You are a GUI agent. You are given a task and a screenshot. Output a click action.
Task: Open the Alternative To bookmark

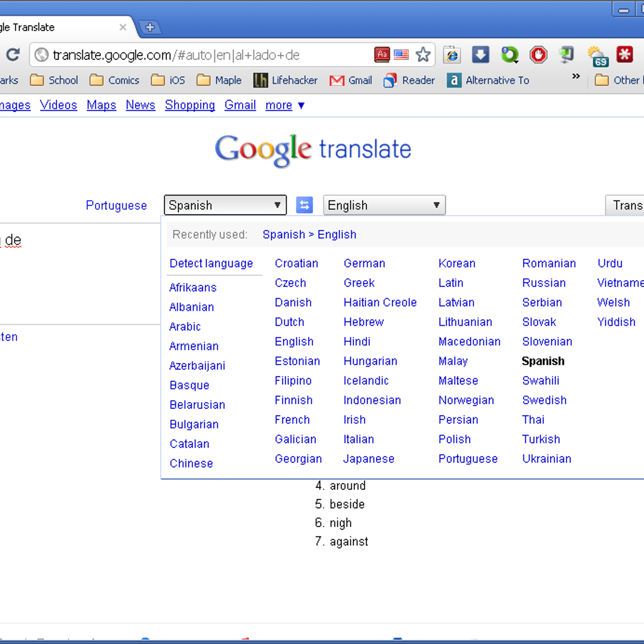point(488,80)
